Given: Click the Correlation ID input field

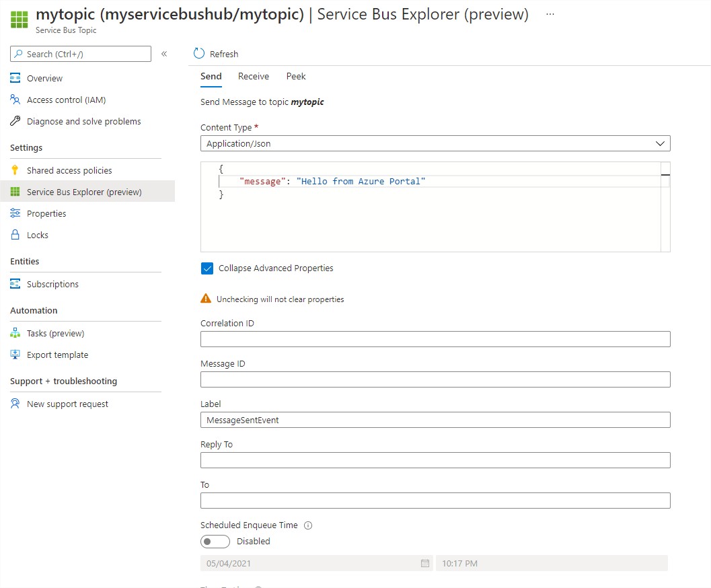Looking at the screenshot, I should 435,339.
